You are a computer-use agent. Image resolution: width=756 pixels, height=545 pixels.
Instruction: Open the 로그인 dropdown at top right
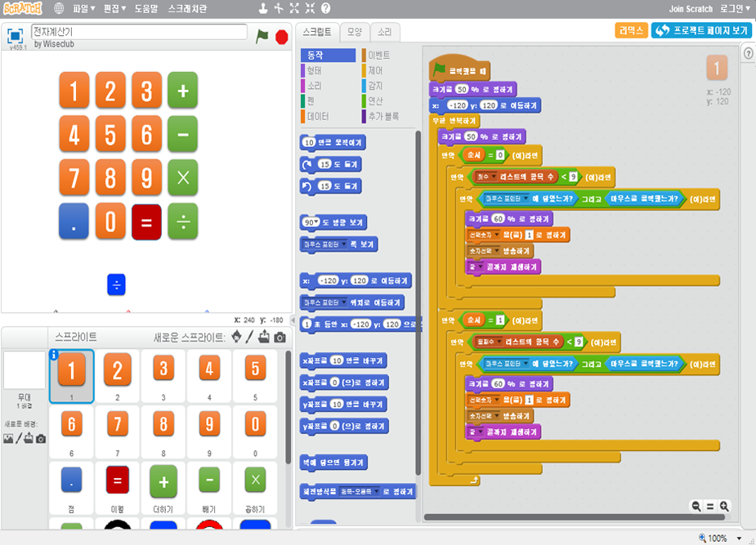731,8
